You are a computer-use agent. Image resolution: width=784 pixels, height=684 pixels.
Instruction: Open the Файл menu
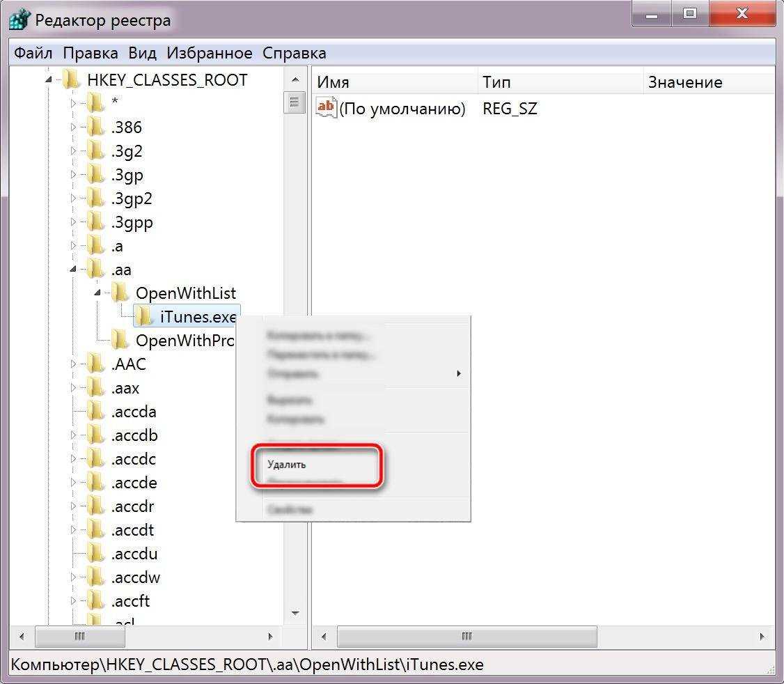pyautogui.click(x=33, y=53)
